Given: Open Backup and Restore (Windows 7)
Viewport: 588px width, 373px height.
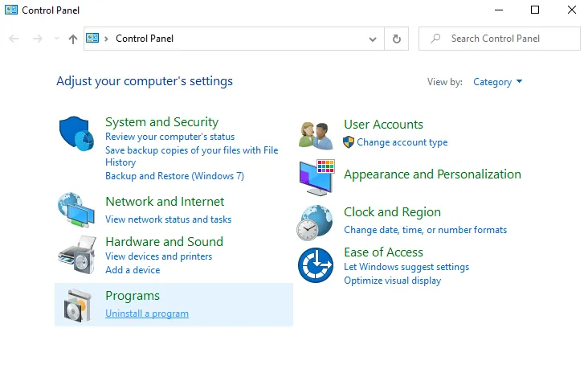Looking at the screenshot, I should pyautogui.click(x=174, y=176).
